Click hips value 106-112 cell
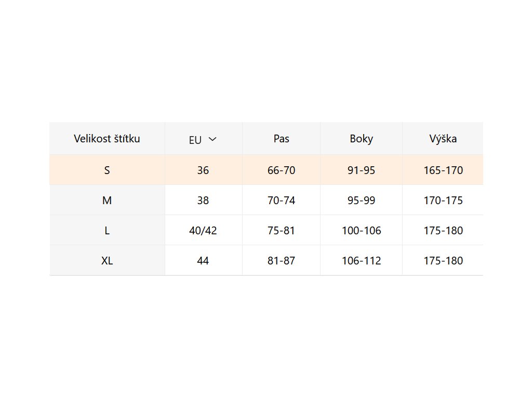 [361, 260]
